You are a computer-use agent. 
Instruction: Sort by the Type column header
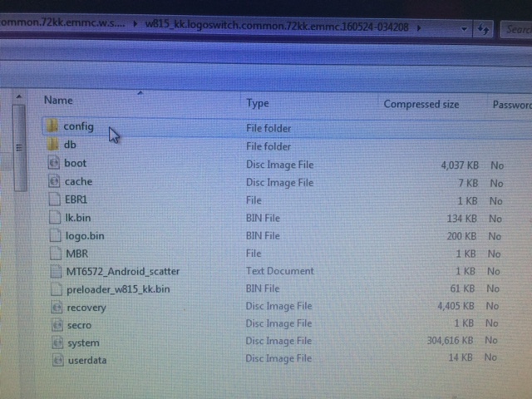coord(258,103)
